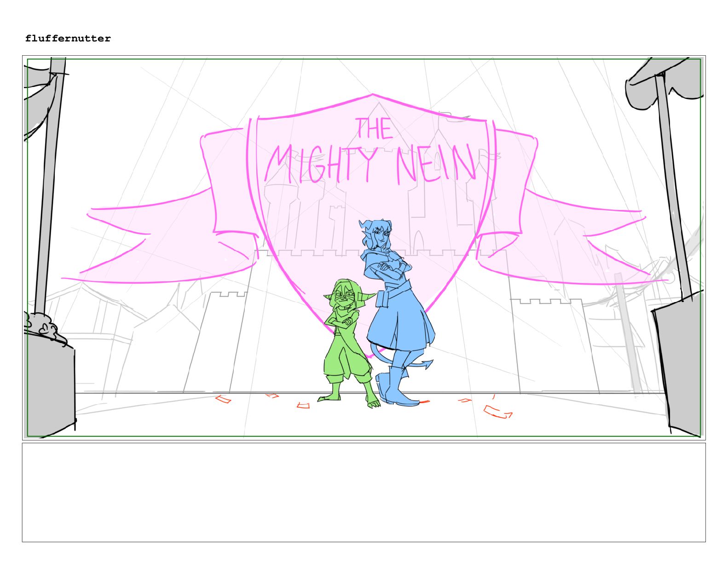Viewport: 728px width, 564px height.
Task: Click the MIGHTY NEIN lettering
Action: tap(371, 164)
